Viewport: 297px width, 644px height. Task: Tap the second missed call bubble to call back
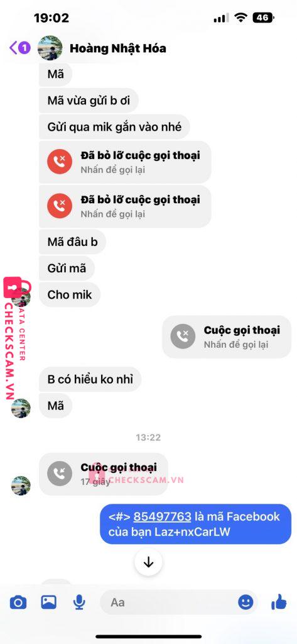click(125, 206)
